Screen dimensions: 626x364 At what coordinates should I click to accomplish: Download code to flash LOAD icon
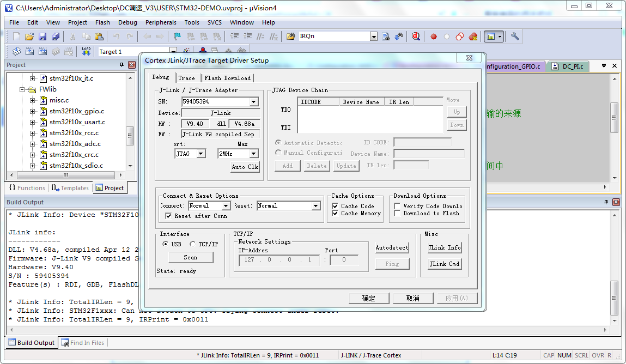click(x=86, y=51)
